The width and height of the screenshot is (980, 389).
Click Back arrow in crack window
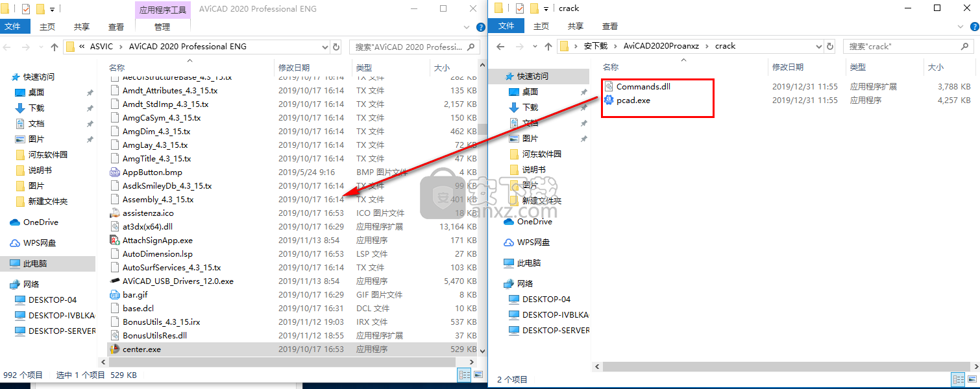pos(502,46)
